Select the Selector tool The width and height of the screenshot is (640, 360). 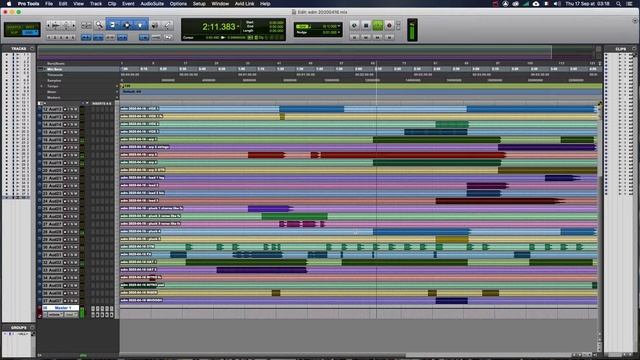[127, 25]
